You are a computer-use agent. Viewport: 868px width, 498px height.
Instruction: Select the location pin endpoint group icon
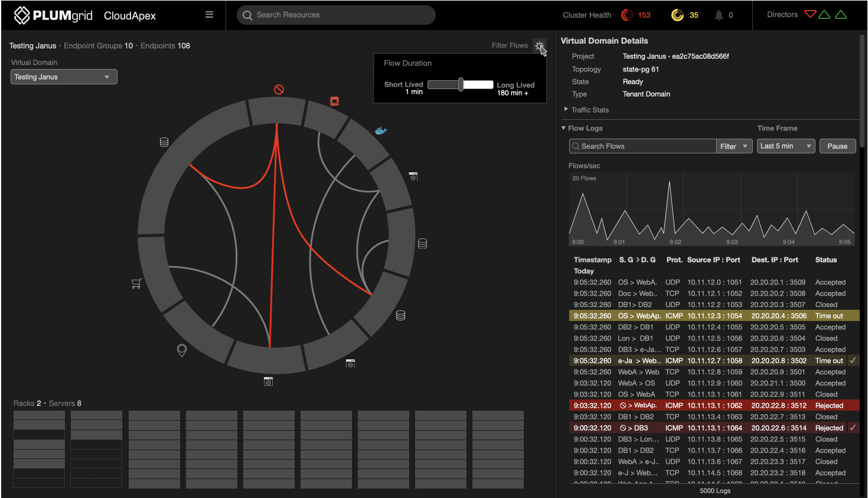[182, 350]
